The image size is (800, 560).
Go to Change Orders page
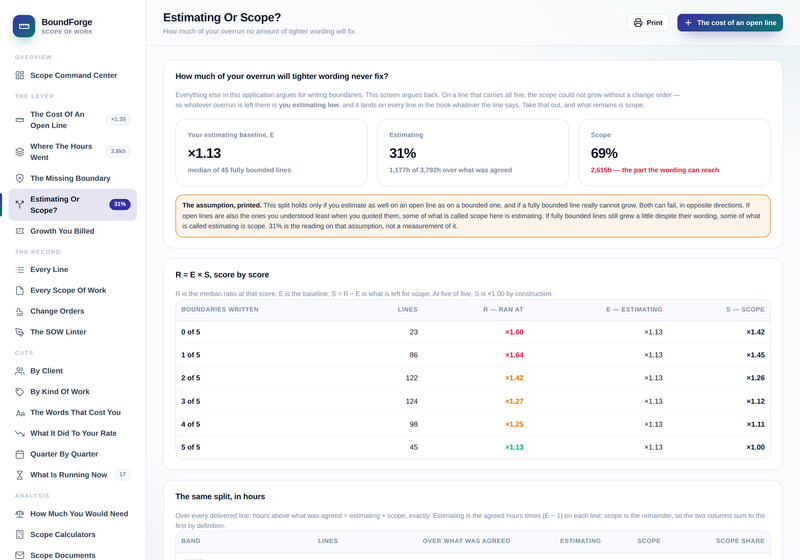(72, 311)
